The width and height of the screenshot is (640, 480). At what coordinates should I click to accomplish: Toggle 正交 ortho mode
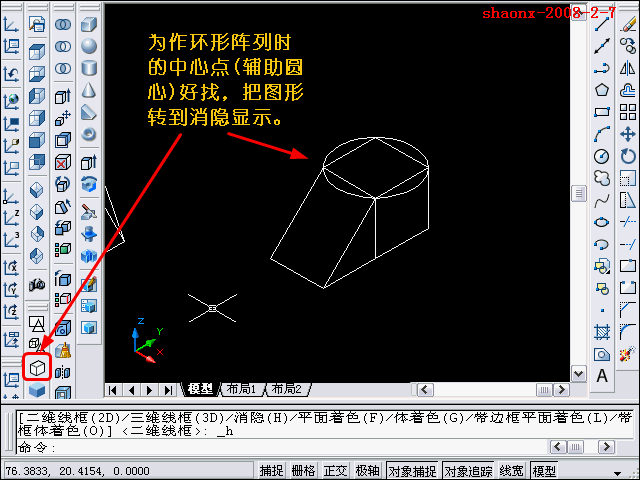coord(335,471)
